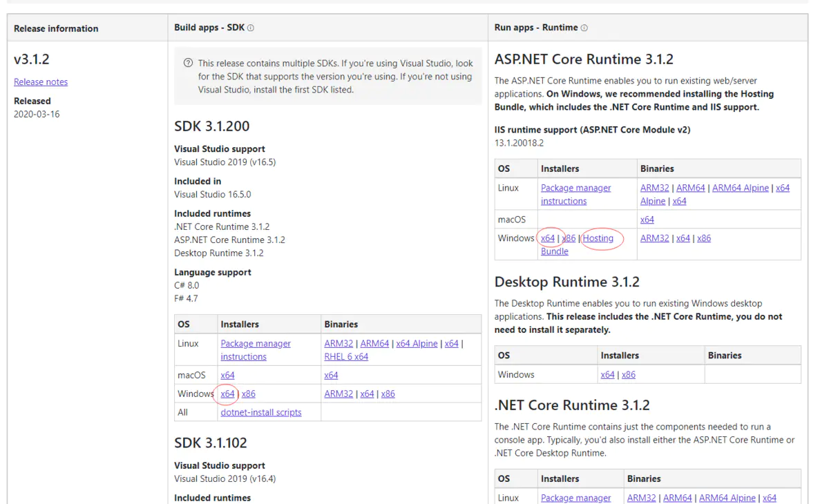Download the ARM64 Linux binary for .NET Core Runtime

(678, 497)
